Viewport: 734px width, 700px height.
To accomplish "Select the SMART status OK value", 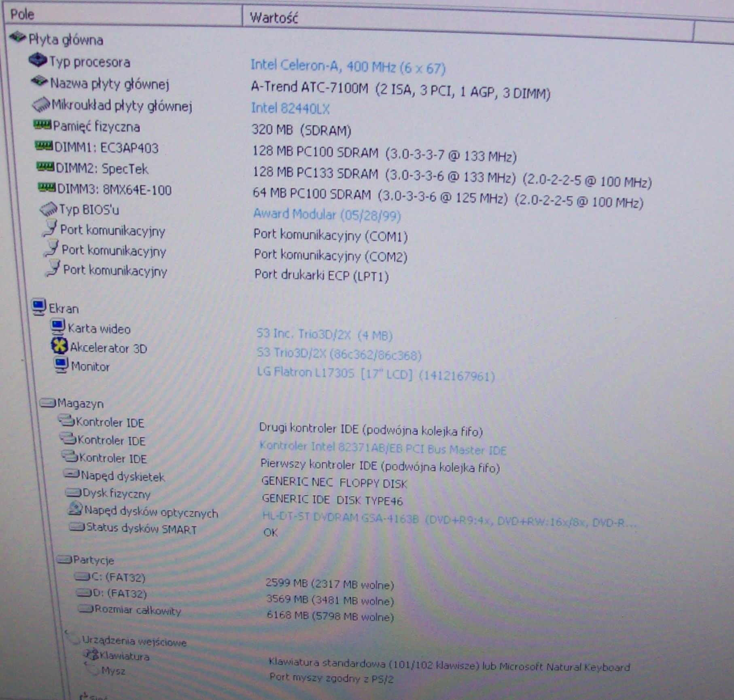I will [x=271, y=533].
